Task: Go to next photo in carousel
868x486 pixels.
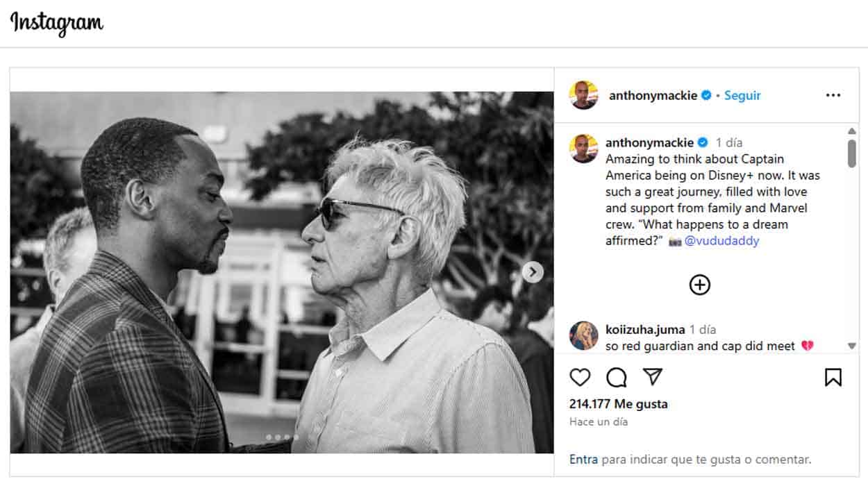Action: point(533,272)
